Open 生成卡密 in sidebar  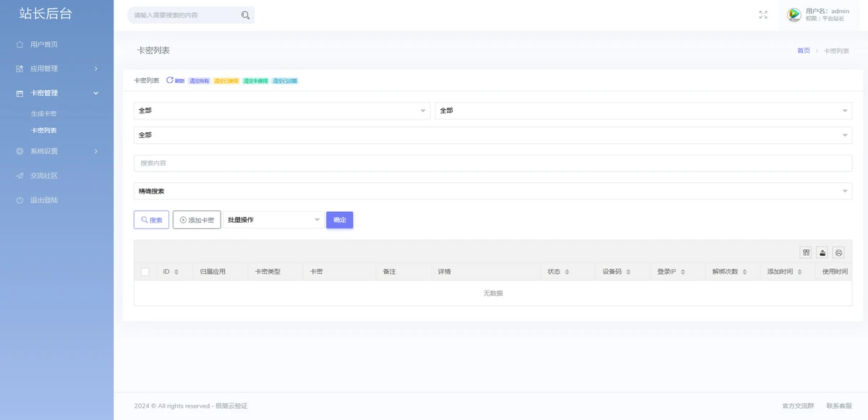tap(43, 114)
